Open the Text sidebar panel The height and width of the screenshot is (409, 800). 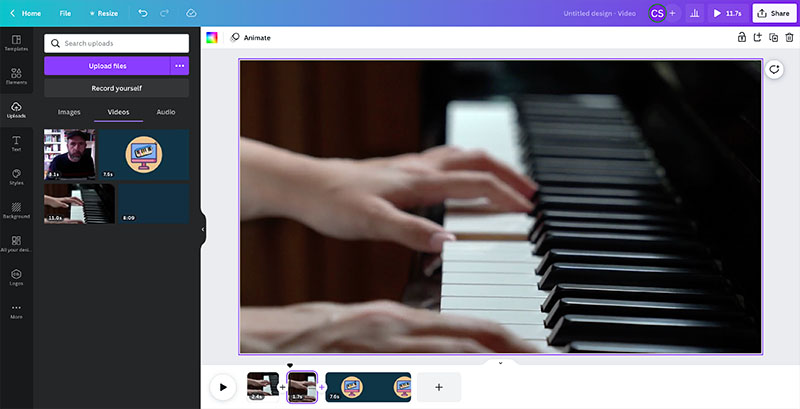pos(16,143)
